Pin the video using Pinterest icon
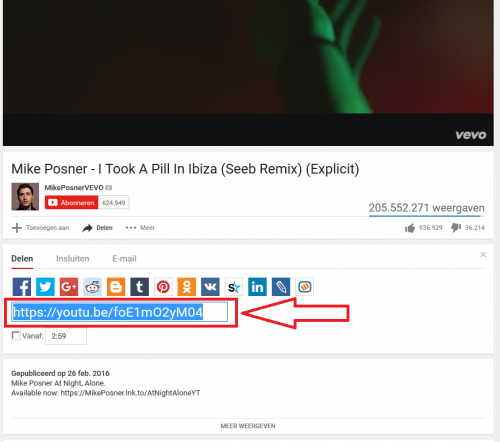The height and width of the screenshot is (442, 500). [163, 287]
